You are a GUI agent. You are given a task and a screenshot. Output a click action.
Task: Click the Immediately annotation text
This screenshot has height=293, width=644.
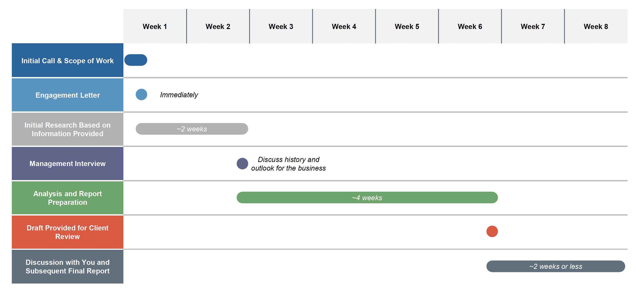pyautogui.click(x=179, y=95)
